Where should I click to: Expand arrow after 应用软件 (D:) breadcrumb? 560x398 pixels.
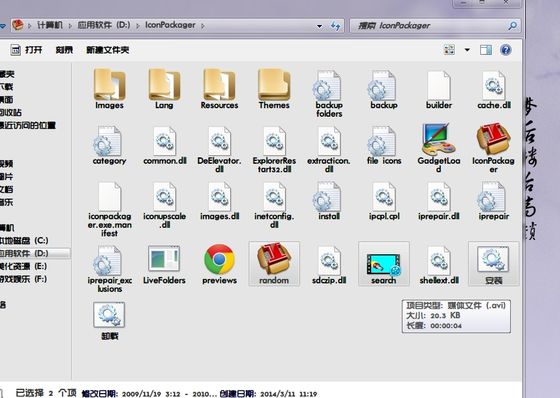point(138,26)
